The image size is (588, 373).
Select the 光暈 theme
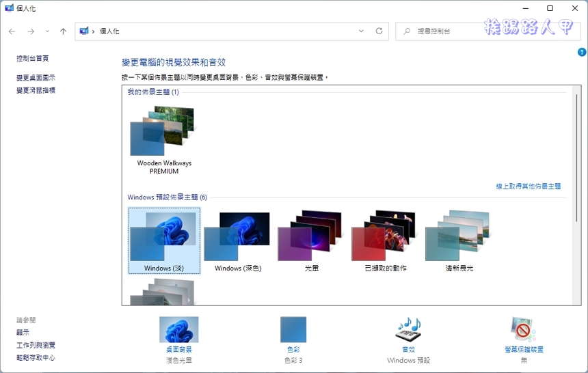312,240
